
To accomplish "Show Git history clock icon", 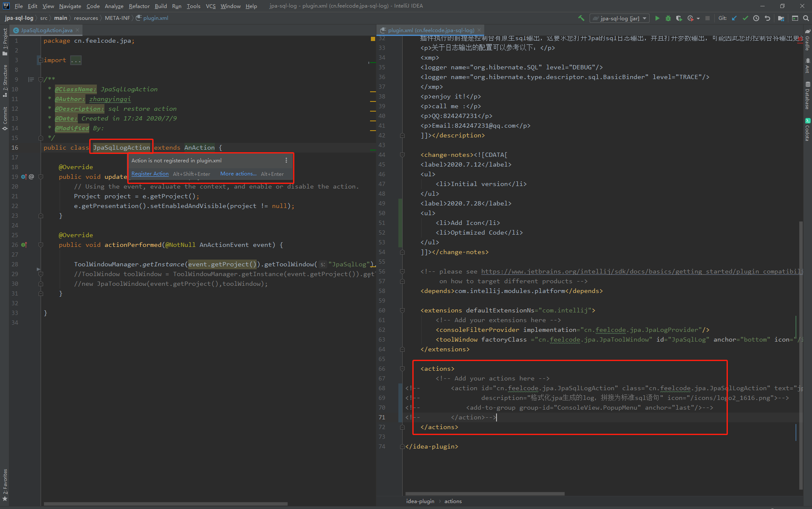I will pyautogui.click(x=756, y=18).
